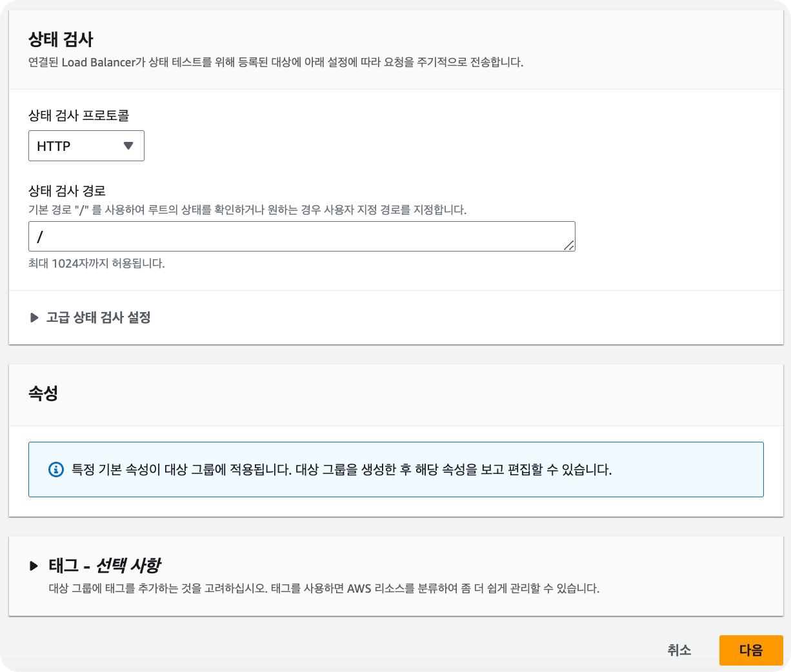The height and width of the screenshot is (672, 791).
Task: Click the 속성 heading
Action: [x=43, y=393]
